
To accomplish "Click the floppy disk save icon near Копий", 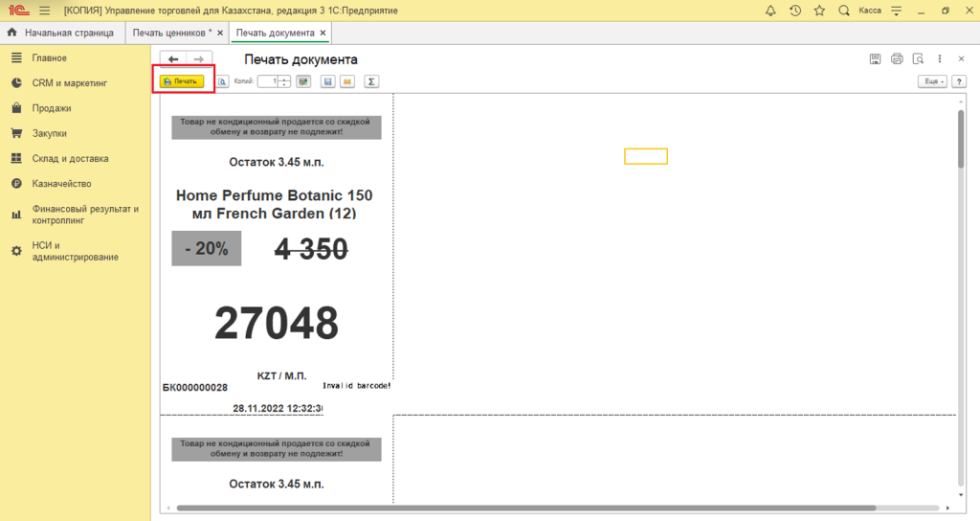I will pos(328,81).
